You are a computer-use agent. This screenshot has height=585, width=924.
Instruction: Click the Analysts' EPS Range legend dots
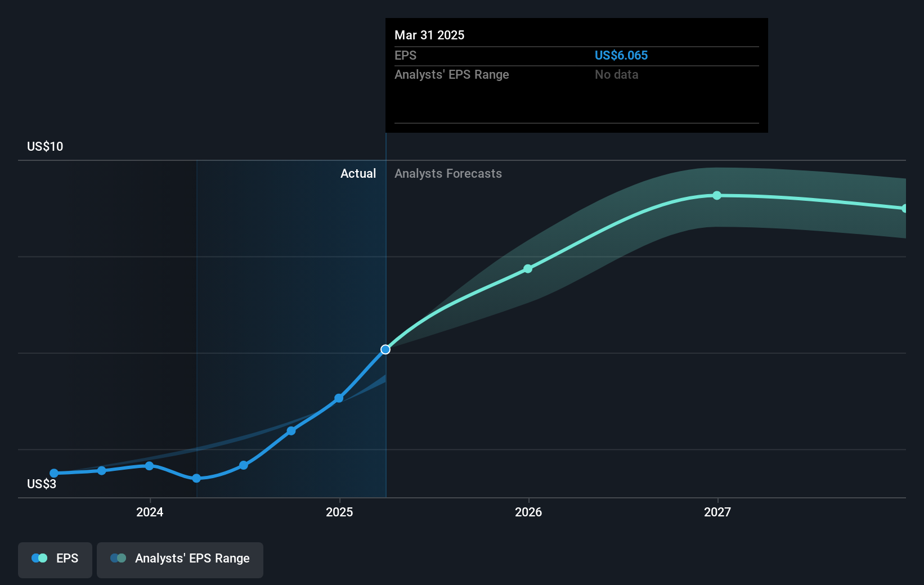[x=118, y=558]
